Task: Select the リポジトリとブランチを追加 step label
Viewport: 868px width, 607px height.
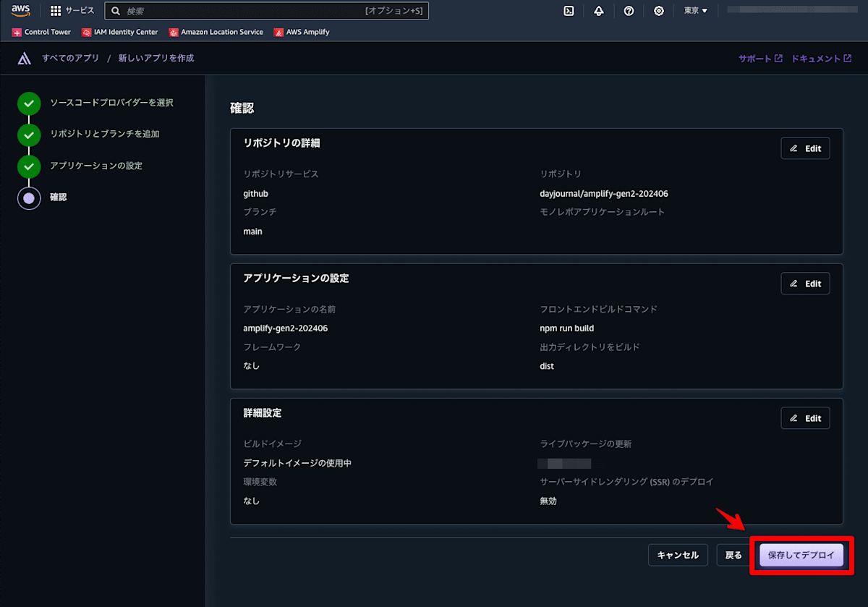Action: [x=104, y=134]
